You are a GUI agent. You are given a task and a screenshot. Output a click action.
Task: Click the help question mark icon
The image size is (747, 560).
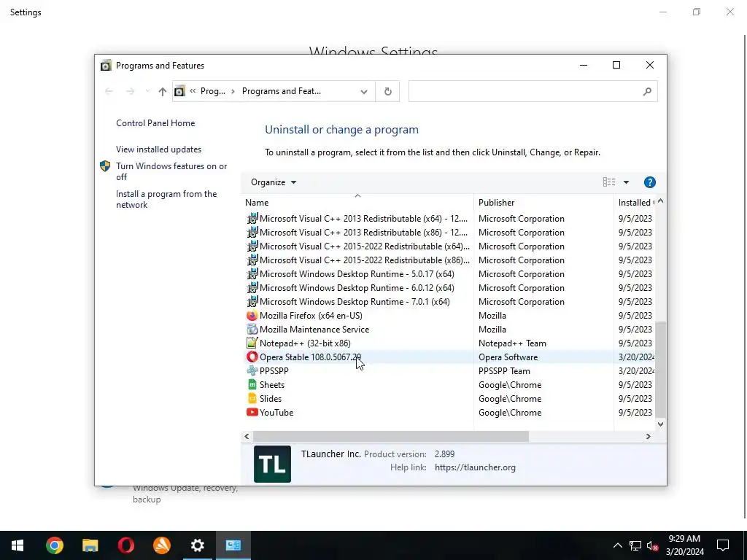(x=649, y=182)
